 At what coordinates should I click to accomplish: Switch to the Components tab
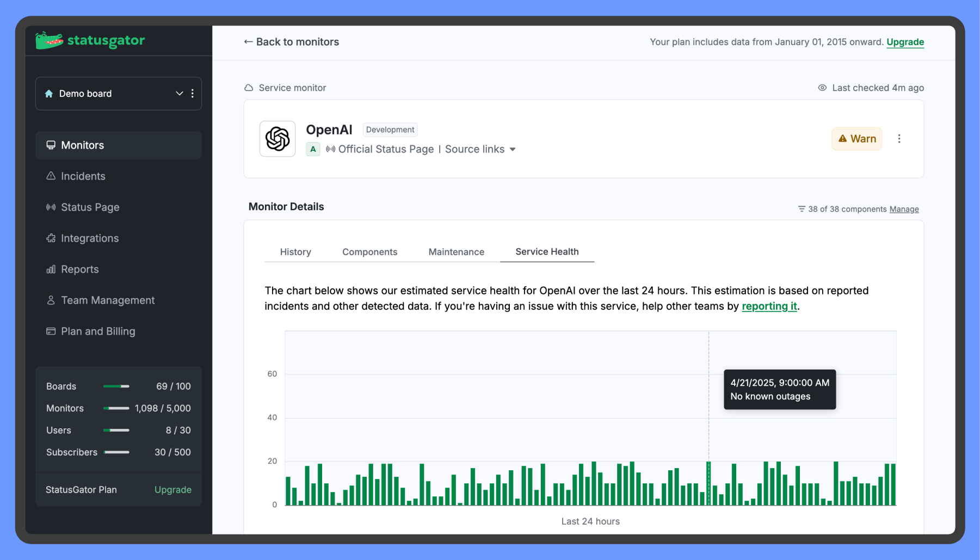coord(370,252)
